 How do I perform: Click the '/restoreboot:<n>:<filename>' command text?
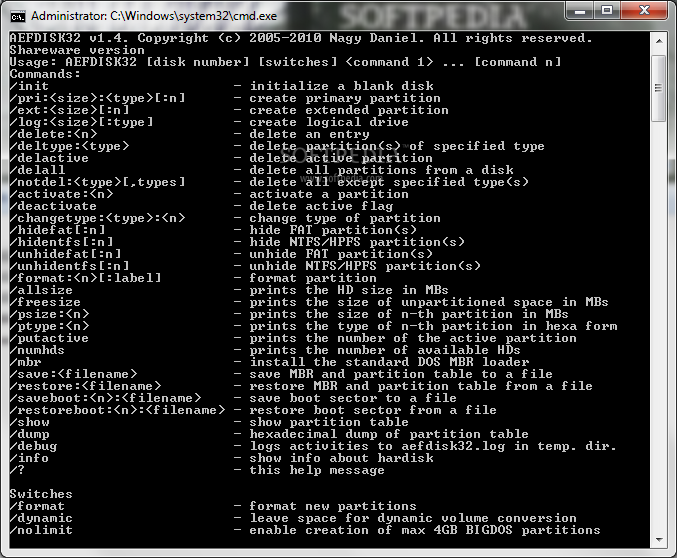pyautogui.click(x=117, y=410)
